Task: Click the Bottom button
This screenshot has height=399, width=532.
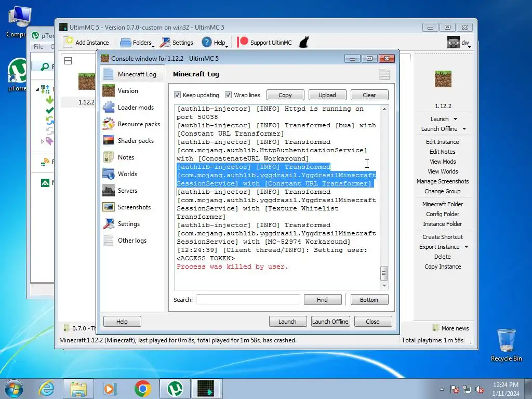Action: point(369,300)
